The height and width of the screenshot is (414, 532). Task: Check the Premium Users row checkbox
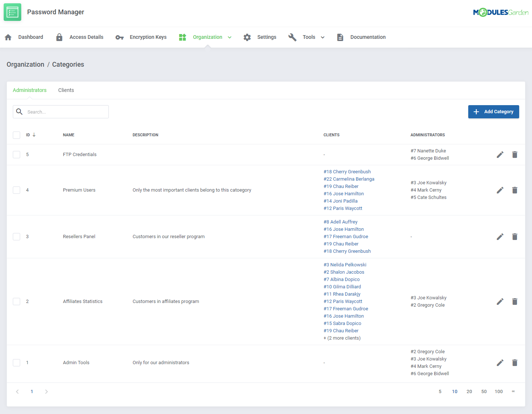16,190
